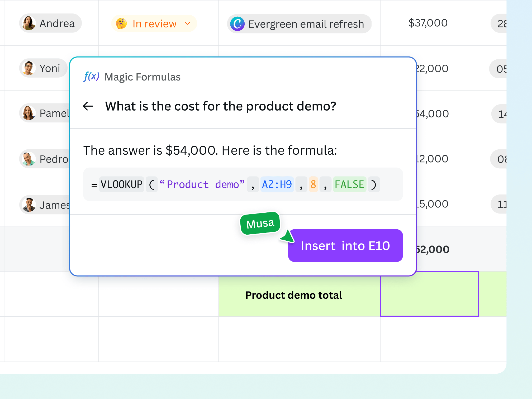Select the A2:H9 range token
The image size is (532, 399).
pos(277,184)
